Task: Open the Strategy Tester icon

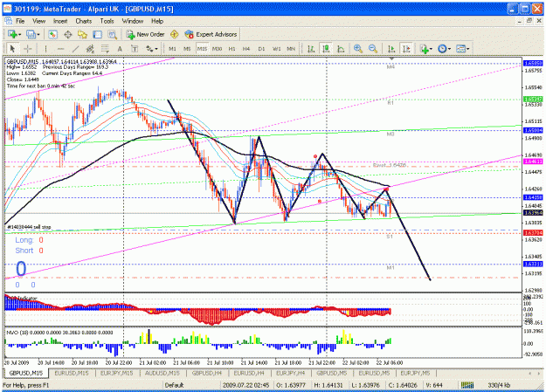Action: [x=112, y=34]
